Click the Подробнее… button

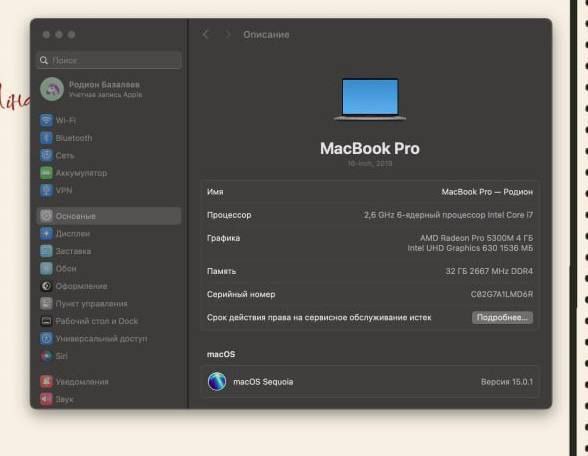tap(502, 318)
